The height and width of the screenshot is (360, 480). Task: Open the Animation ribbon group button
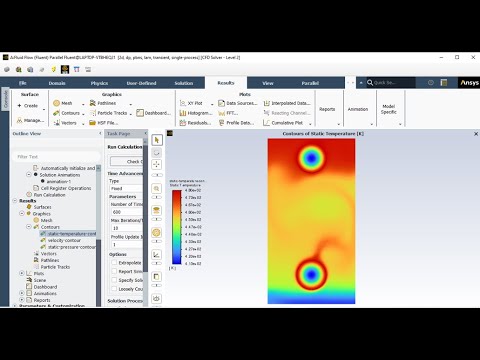click(358, 109)
